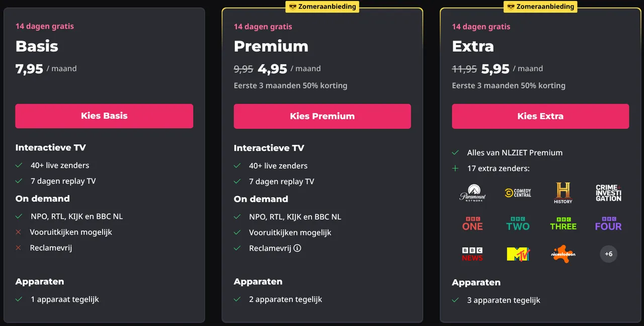Screen dimensions: 644x326
Task: Click the 17 extra zenders plus icon
Action: [455, 168]
